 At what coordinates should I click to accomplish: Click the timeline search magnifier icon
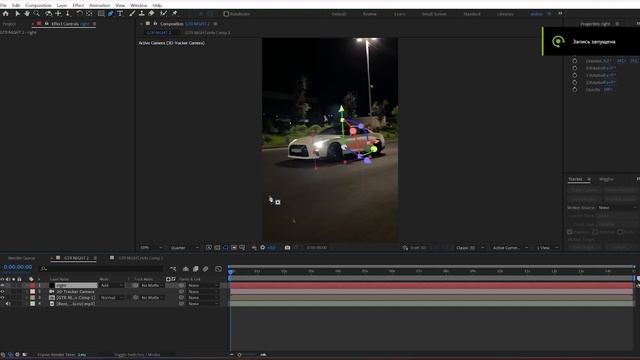pos(44,269)
